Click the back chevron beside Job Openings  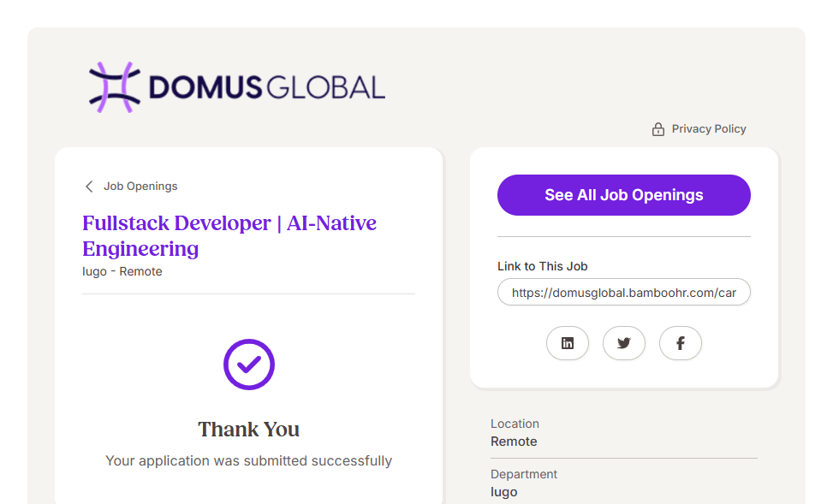pos(89,187)
